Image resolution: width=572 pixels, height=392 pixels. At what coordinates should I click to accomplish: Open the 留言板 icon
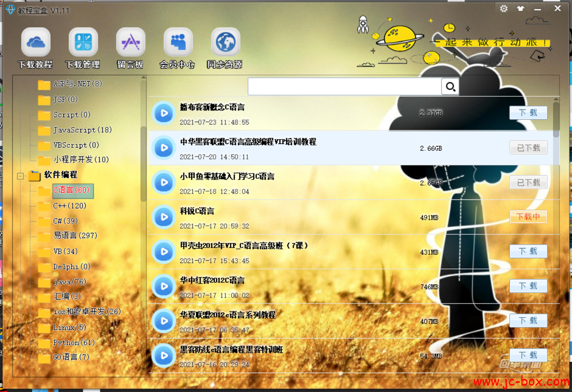[130, 42]
